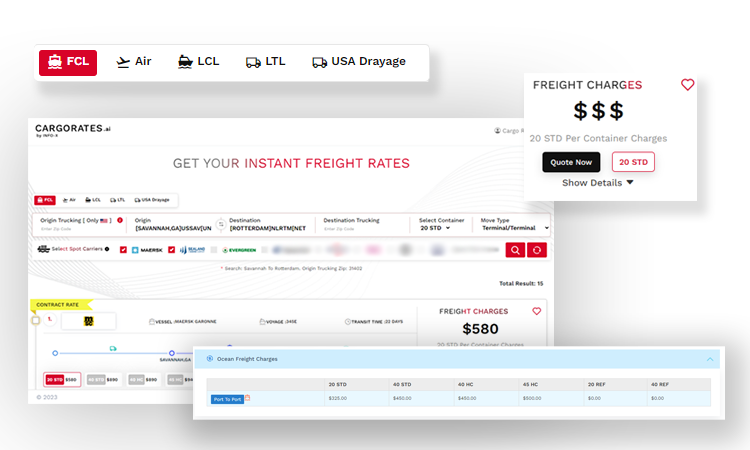The height and width of the screenshot is (450, 750).
Task: Swap origin and destination with the arrows icon
Action: [221, 224]
